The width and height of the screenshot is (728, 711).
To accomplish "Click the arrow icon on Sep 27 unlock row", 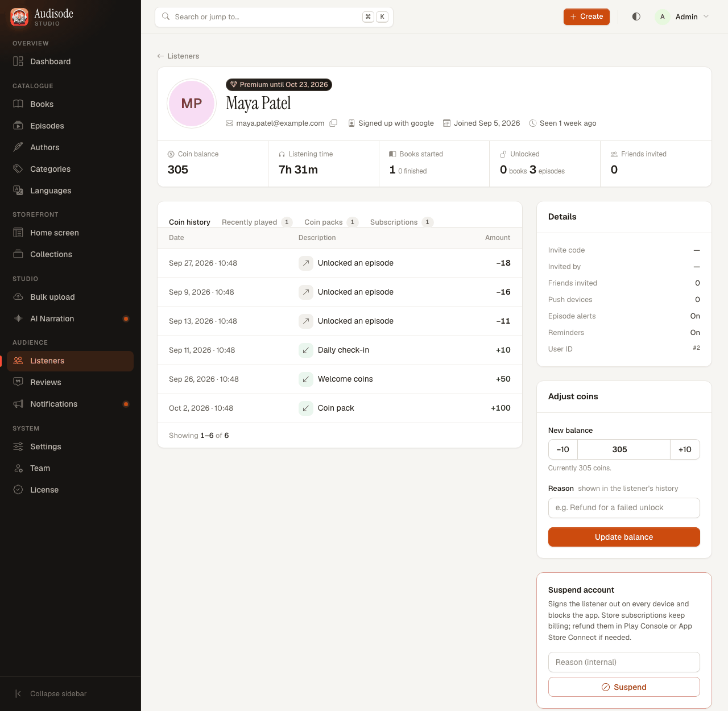I will coord(306,263).
